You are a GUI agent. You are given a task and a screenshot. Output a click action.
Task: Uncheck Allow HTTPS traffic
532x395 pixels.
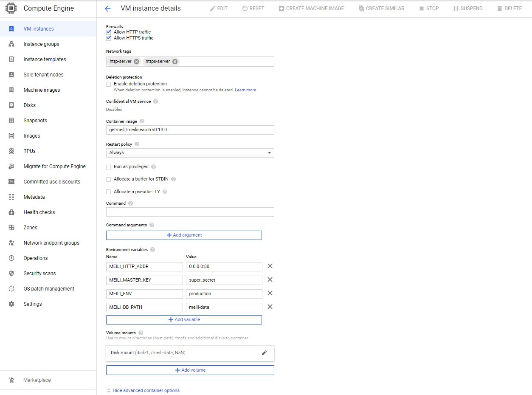coord(109,38)
